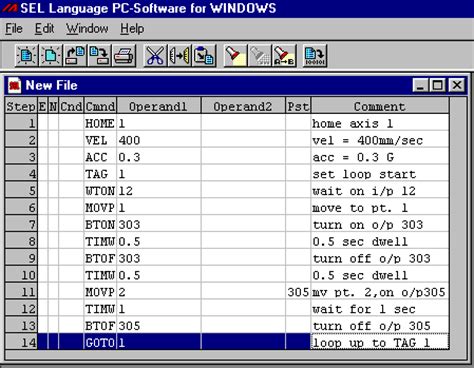Click the clipboard paste icon
Screen dimensions: 474x368
[x=204, y=55]
